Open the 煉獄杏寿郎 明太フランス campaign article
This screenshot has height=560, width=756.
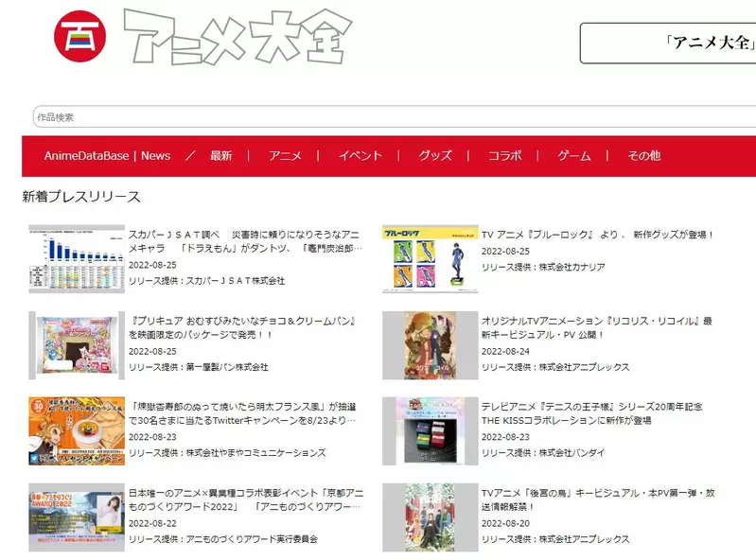click(242, 413)
